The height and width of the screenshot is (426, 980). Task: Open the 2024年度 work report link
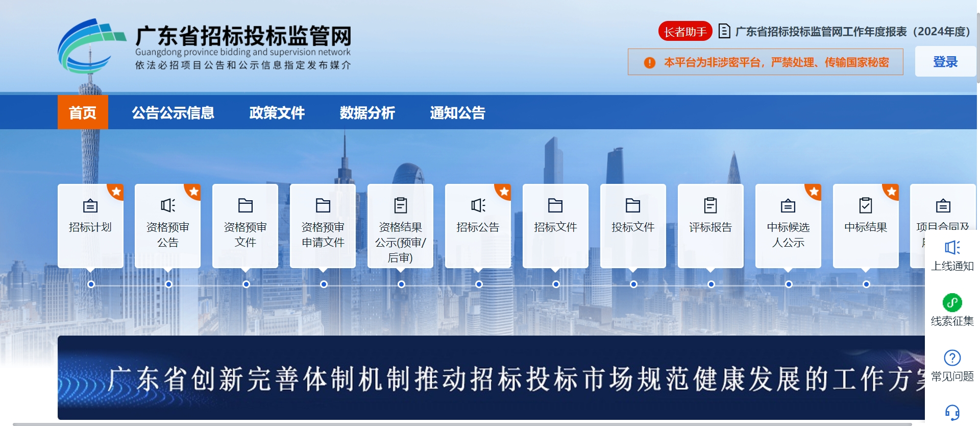coord(852,32)
